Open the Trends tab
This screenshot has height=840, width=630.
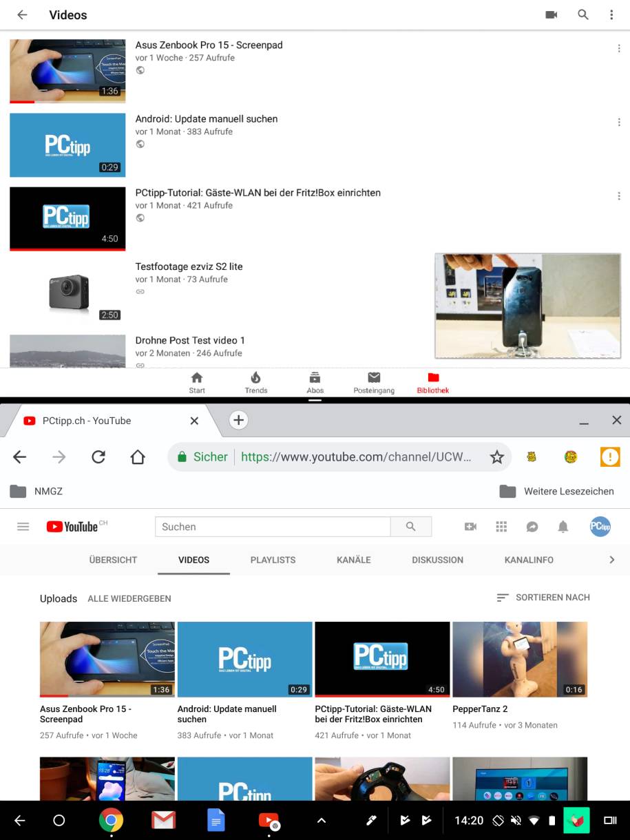256,383
